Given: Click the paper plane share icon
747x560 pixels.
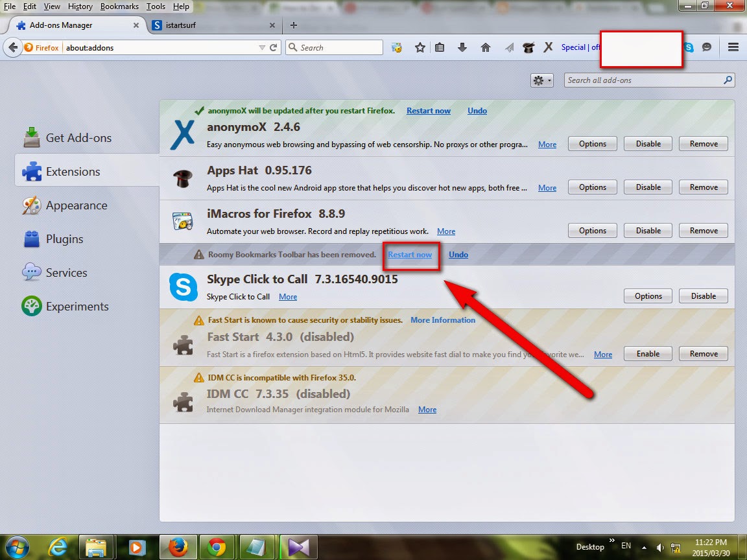Looking at the screenshot, I should (509, 47).
